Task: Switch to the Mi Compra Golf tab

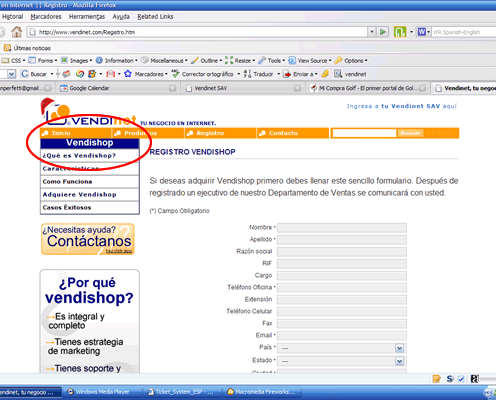Action: tap(367, 88)
